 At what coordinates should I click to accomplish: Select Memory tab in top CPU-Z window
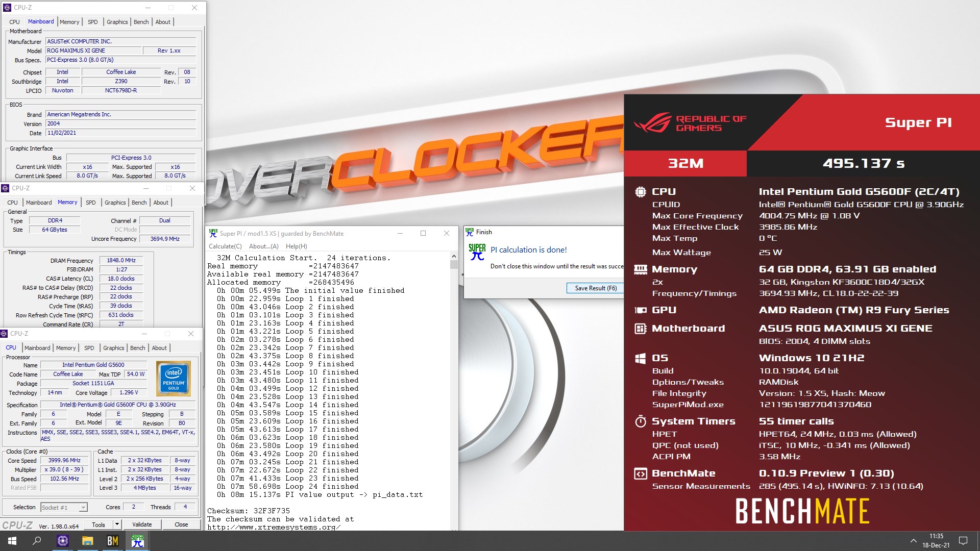tap(69, 22)
